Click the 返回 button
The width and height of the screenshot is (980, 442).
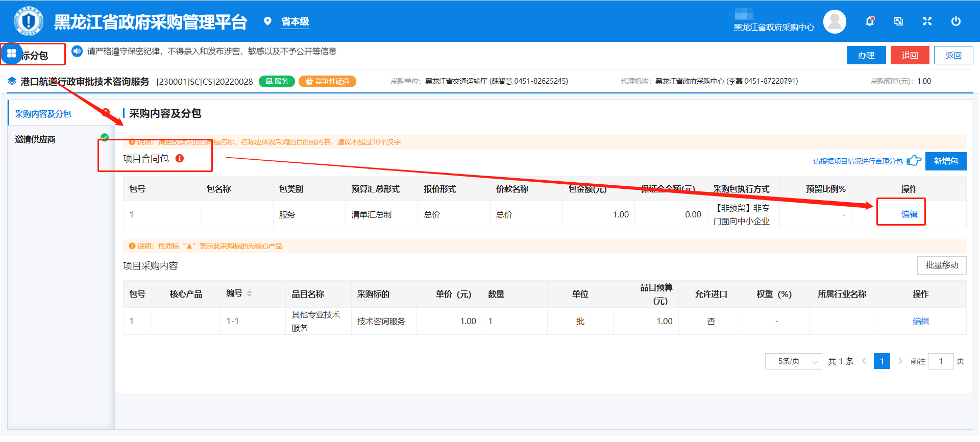pyautogui.click(x=953, y=55)
